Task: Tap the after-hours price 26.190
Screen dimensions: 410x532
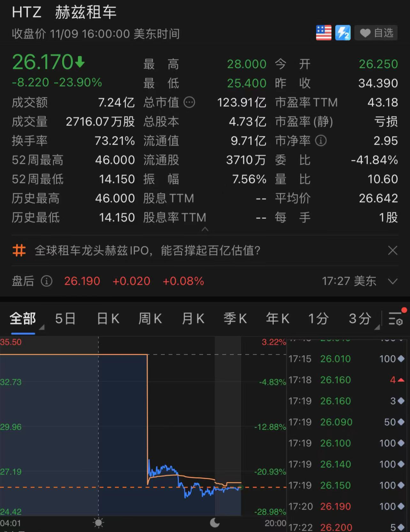Action: (82, 281)
